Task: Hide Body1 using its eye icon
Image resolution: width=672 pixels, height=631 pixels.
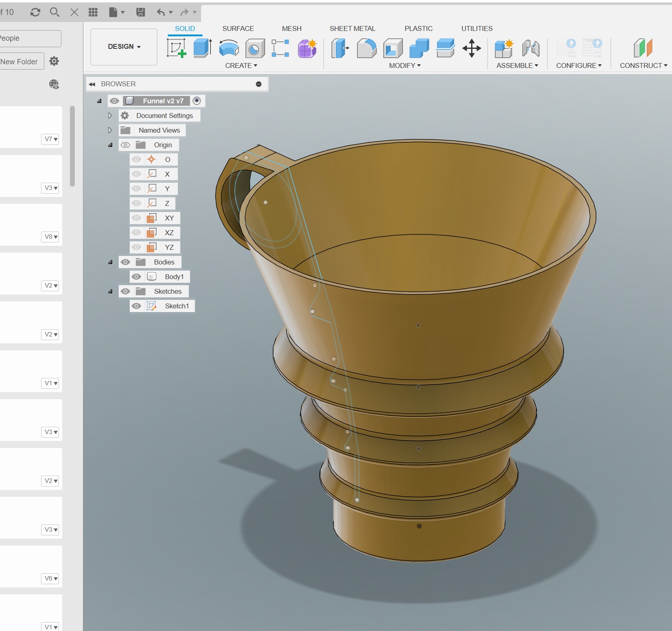Action: (x=137, y=277)
